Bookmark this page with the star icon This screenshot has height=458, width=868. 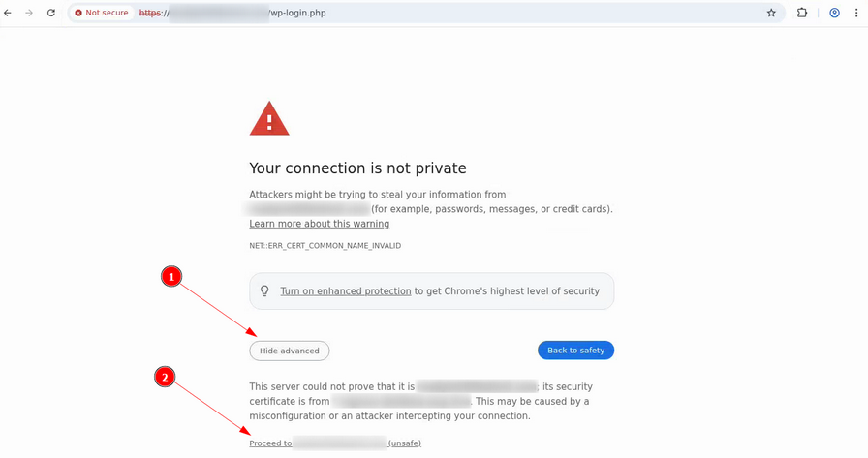(771, 13)
